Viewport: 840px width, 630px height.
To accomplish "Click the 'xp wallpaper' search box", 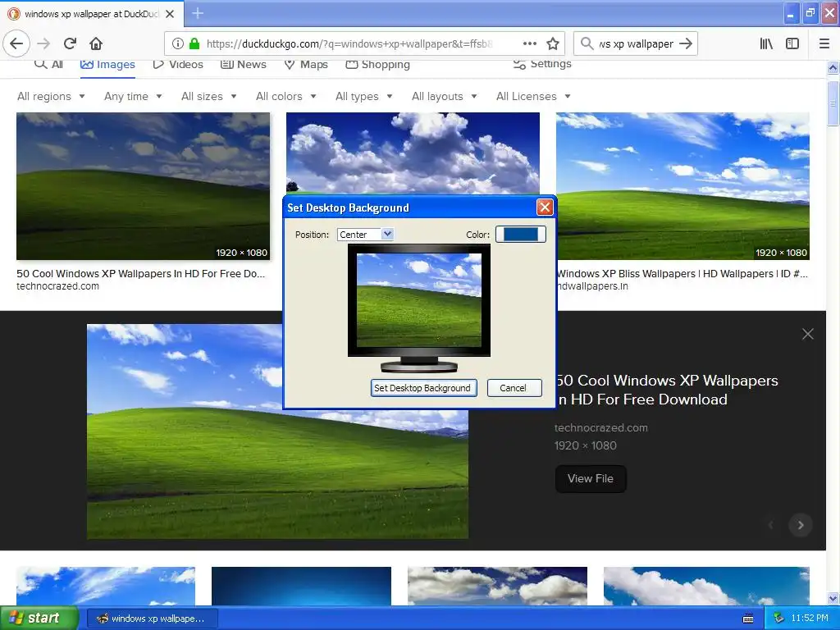I will coord(636,44).
